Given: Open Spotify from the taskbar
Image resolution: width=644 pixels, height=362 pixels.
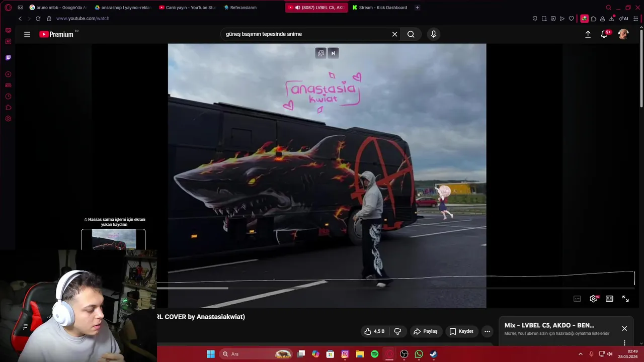Looking at the screenshot, I should point(374,354).
